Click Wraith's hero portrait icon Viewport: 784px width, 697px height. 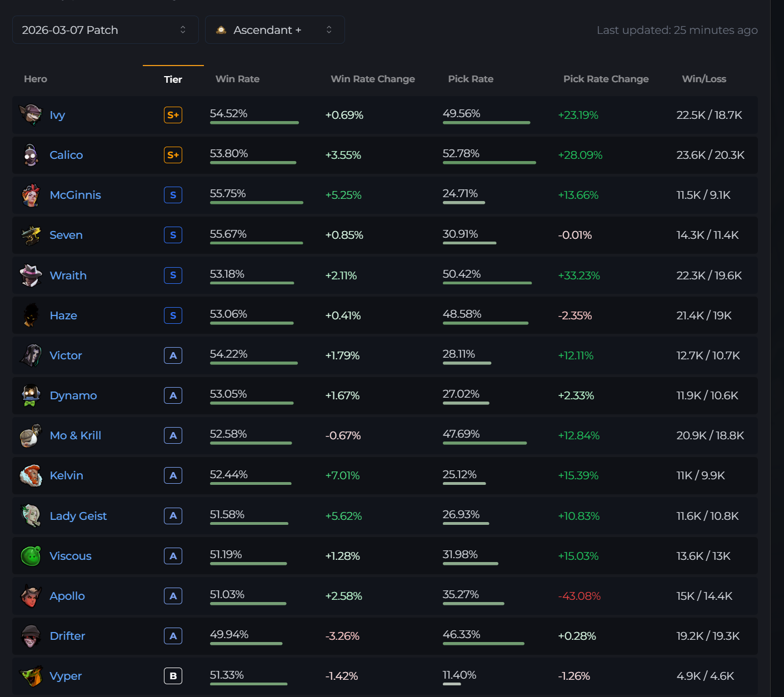[x=31, y=275]
